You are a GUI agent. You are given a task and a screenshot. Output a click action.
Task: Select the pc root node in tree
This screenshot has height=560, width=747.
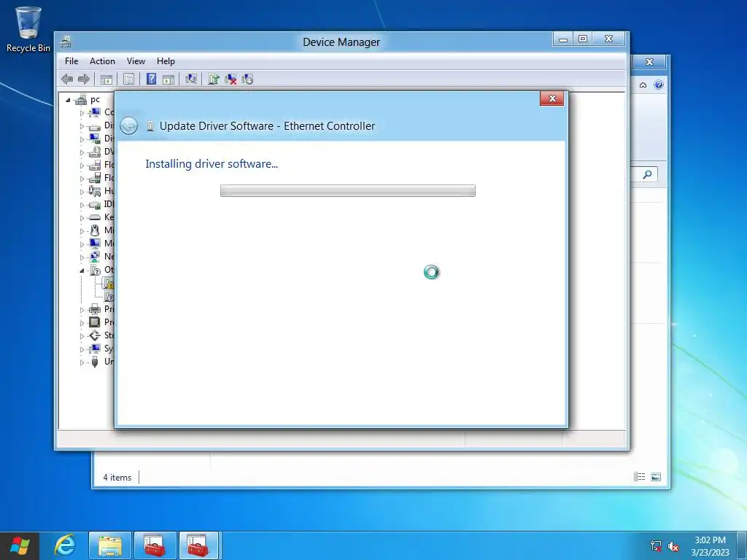coord(96,99)
